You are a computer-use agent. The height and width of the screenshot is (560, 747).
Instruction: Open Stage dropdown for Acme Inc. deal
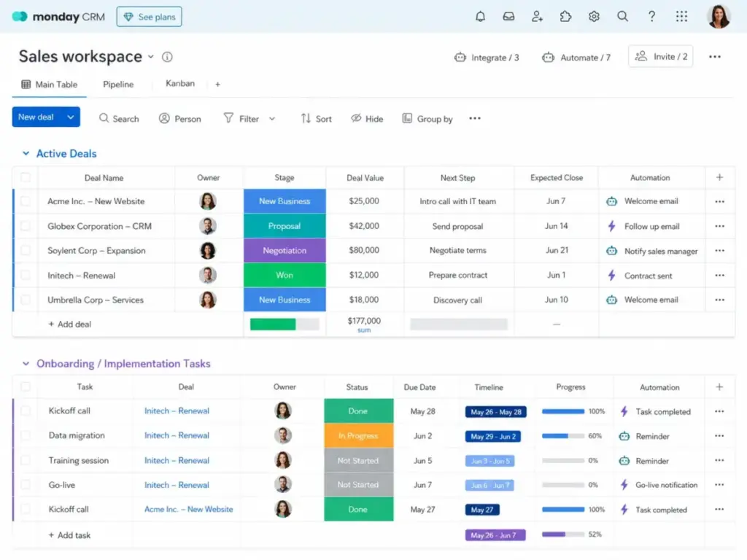285,201
